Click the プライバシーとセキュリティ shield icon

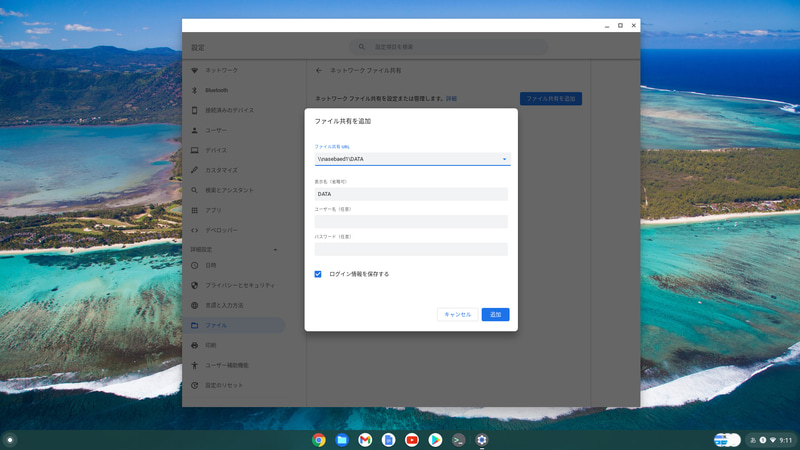coord(194,285)
